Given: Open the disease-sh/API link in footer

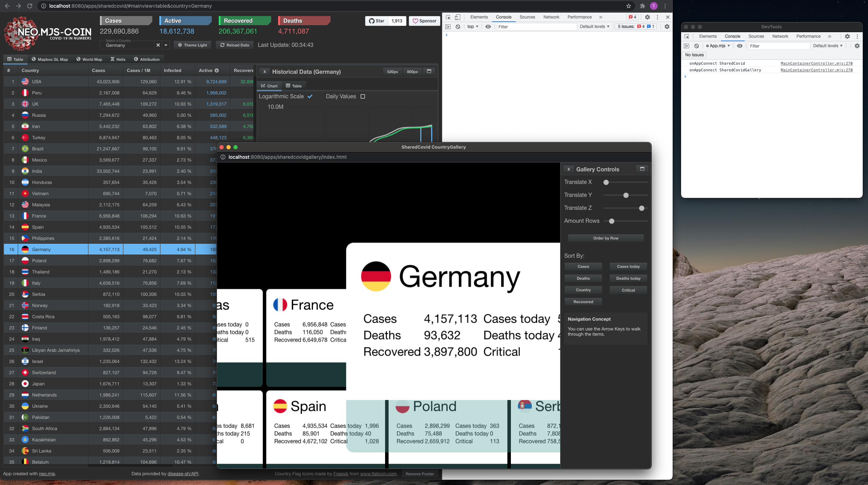Looking at the screenshot, I should (x=183, y=474).
